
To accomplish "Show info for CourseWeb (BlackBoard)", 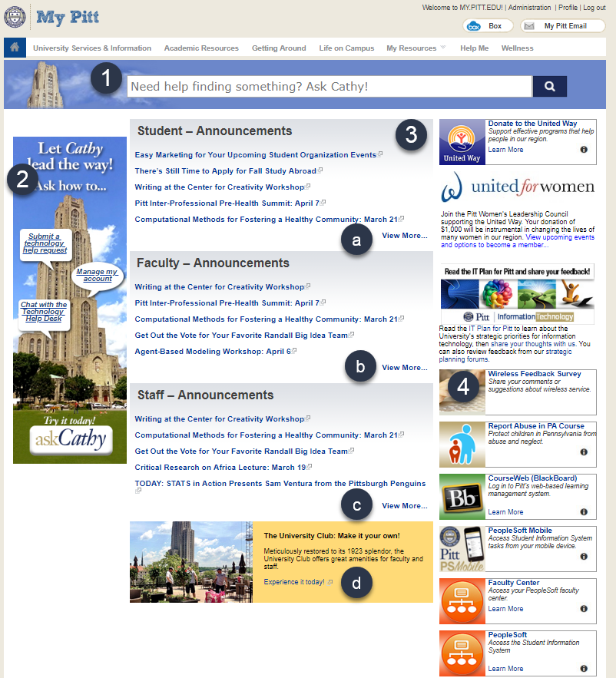I will pos(584,512).
